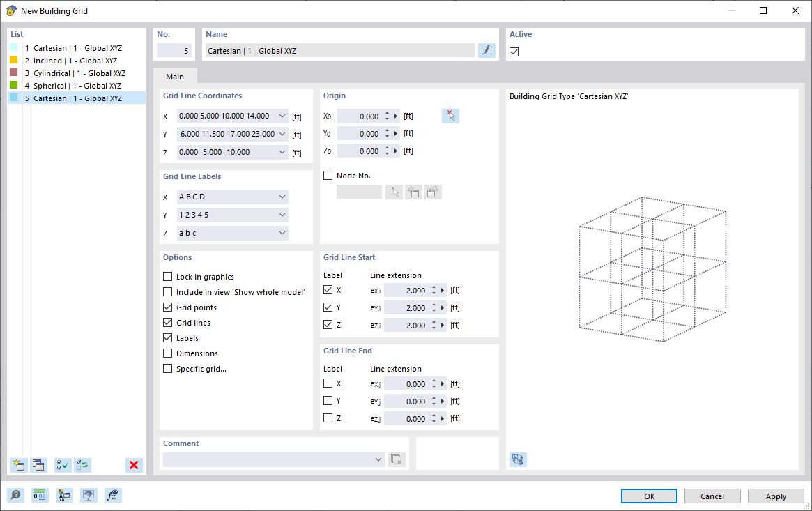Viewport: 812px width, 511px height.
Task: Enable the Dimensions option
Action: (167, 353)
